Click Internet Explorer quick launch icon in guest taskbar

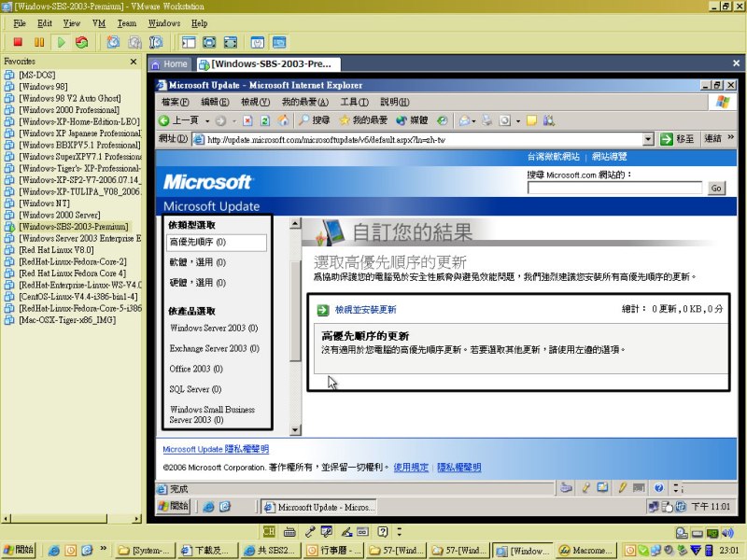point(208,507)
